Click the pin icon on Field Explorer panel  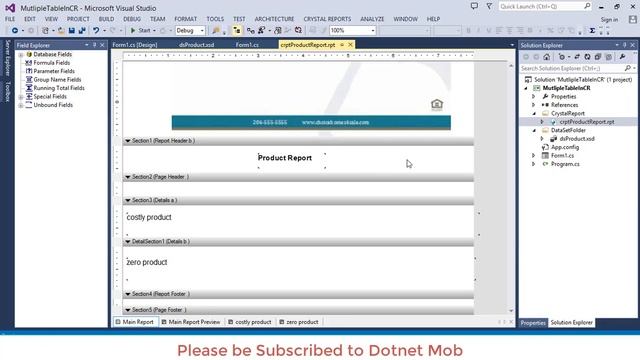(x=95, y=45)
